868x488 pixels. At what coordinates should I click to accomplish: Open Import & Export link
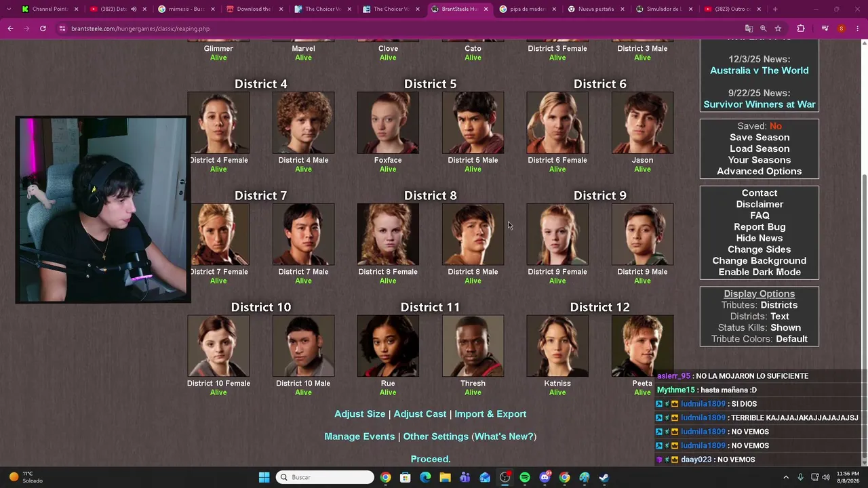click(x=490, y=413)
